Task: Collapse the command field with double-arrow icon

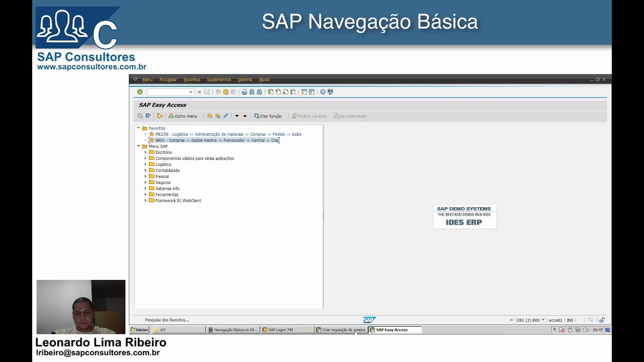Action: pos(200,92)
